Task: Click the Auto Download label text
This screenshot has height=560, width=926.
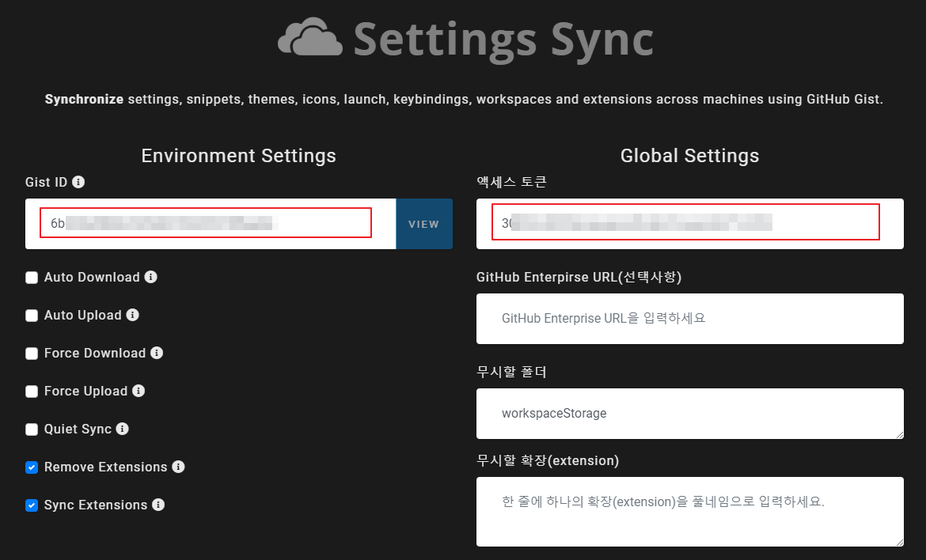Action: pyautogui.click(x=92, y=278)
